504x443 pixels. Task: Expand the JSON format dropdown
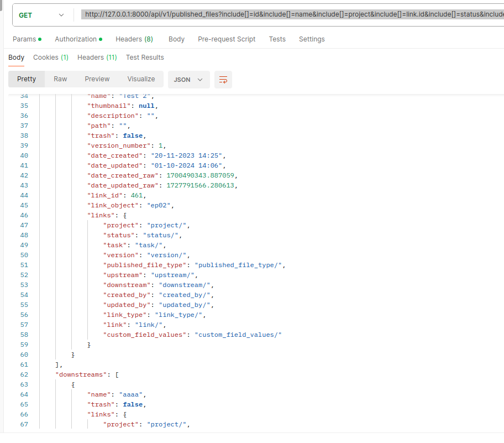click(188, 80)
